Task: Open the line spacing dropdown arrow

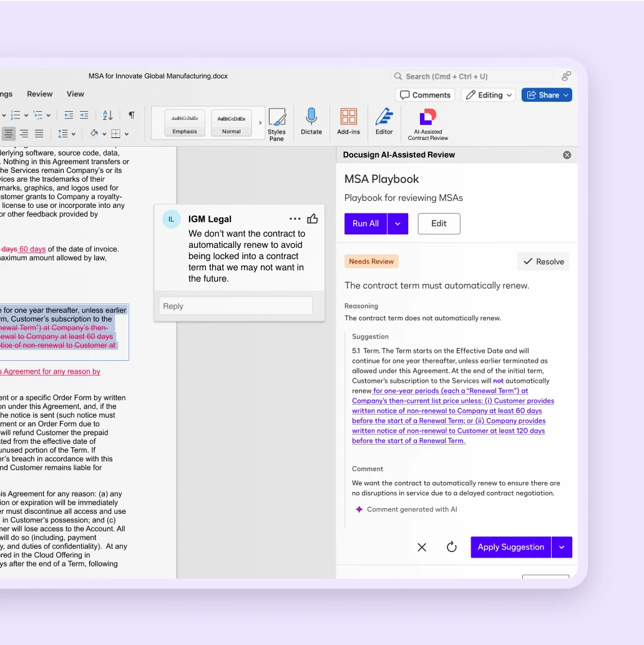Action: [74, 134]
